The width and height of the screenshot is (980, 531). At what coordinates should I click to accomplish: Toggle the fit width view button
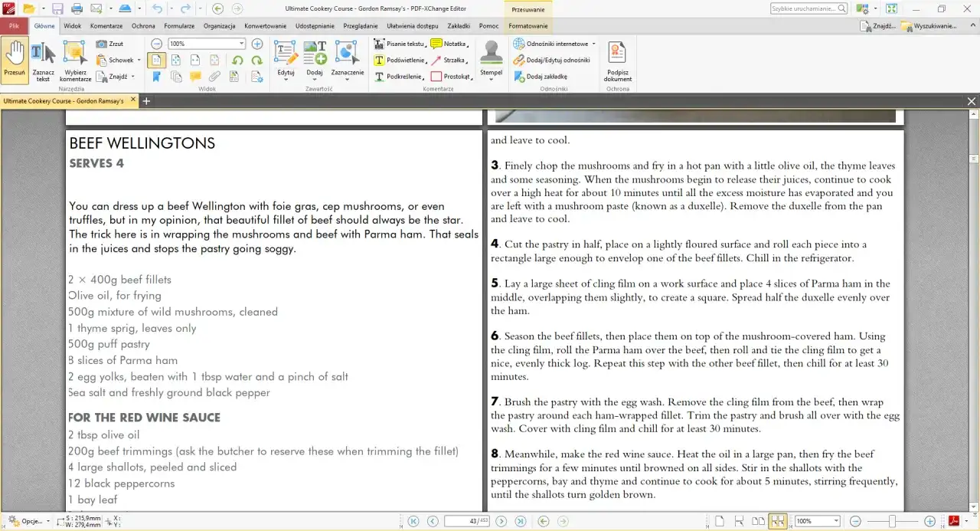click(195, 60)
